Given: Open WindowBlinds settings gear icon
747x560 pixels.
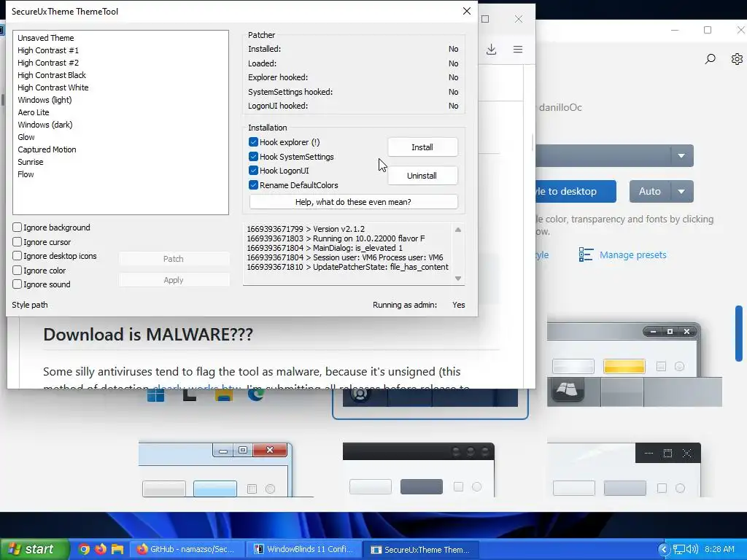Looking at the screenshot, I should coord(737,59).
